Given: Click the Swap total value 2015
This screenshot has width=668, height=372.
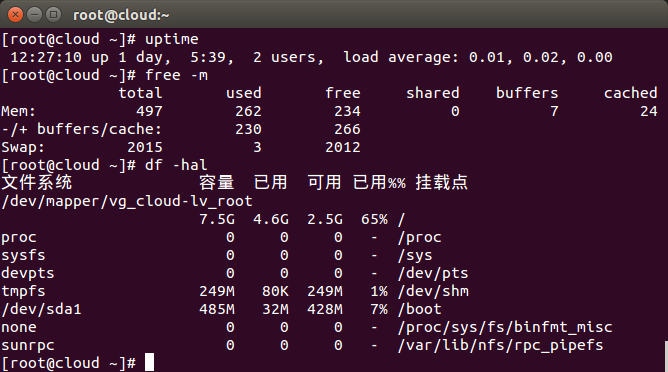Looking at the screenshot, I should pyautogui.click(x=145, y=147).
